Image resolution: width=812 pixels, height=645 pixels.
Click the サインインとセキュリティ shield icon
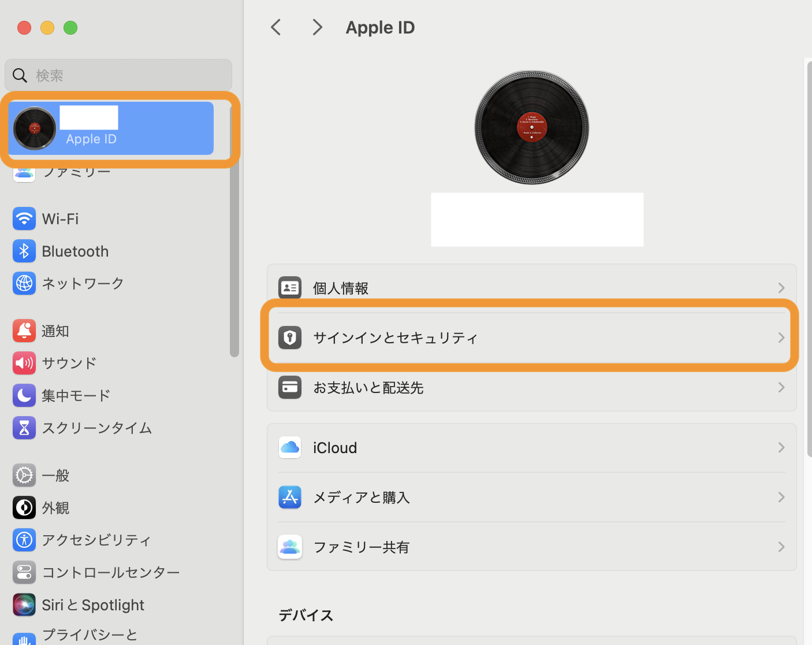(x=290, y=338)
